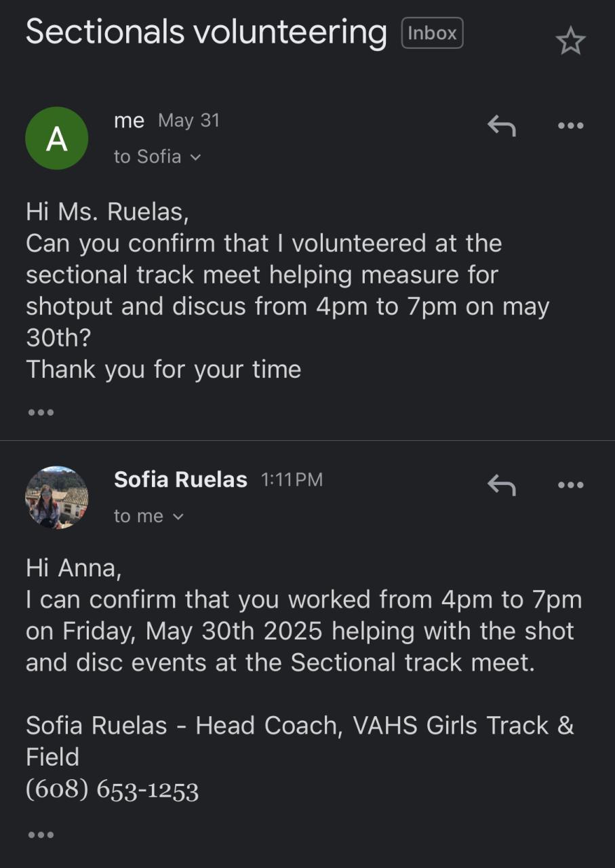Open Sofia Ruelas profile photo
Viewport: 615px width, 868px height.
point(56,497)
